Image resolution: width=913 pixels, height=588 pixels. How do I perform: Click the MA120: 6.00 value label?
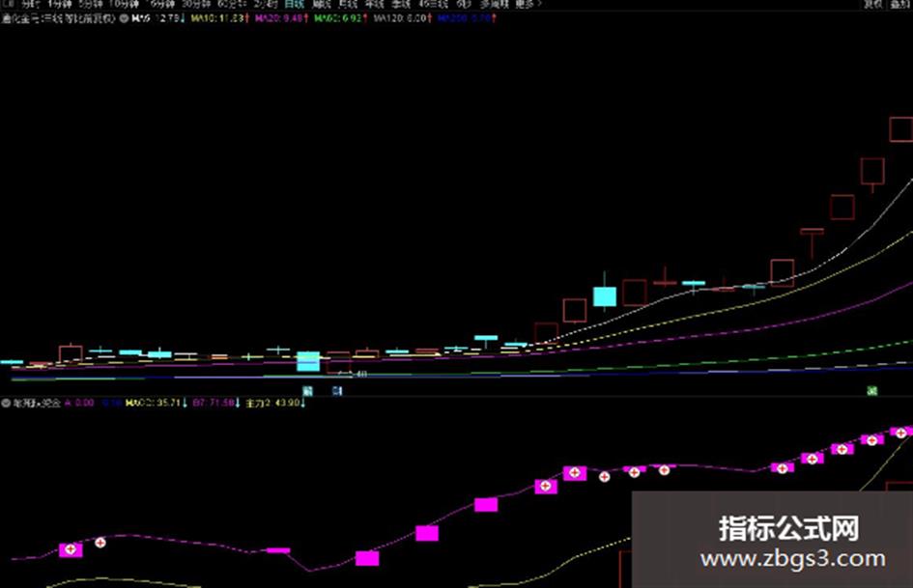point(402,18)
